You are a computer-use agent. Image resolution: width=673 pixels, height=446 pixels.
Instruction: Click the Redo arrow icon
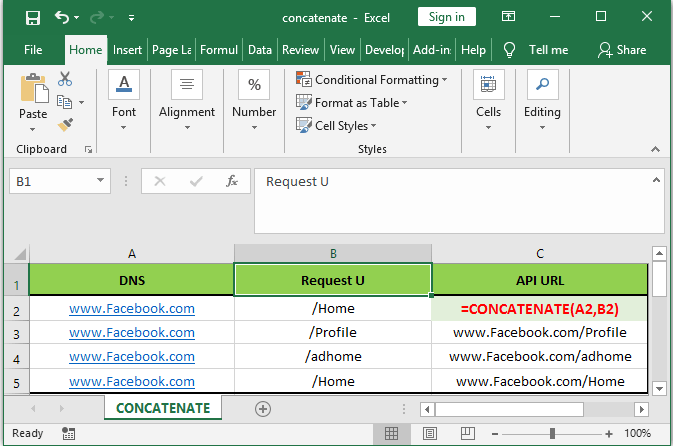point(97,18)
